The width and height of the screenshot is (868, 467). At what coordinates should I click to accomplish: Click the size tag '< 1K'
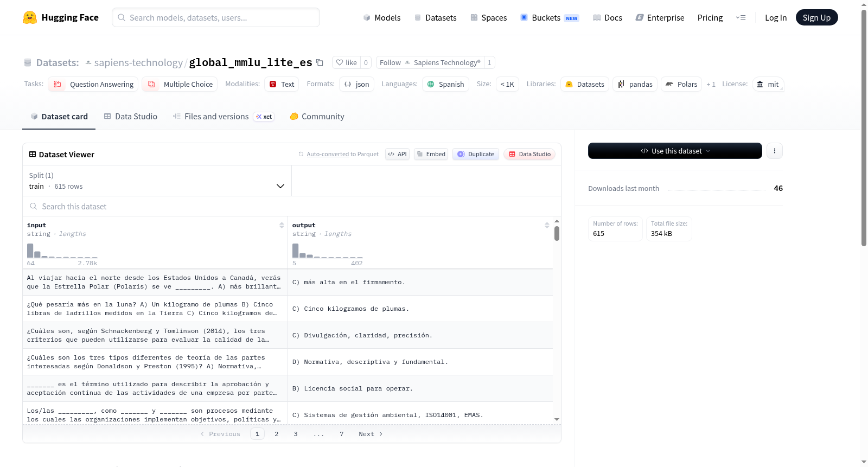(x=507, y=84)
